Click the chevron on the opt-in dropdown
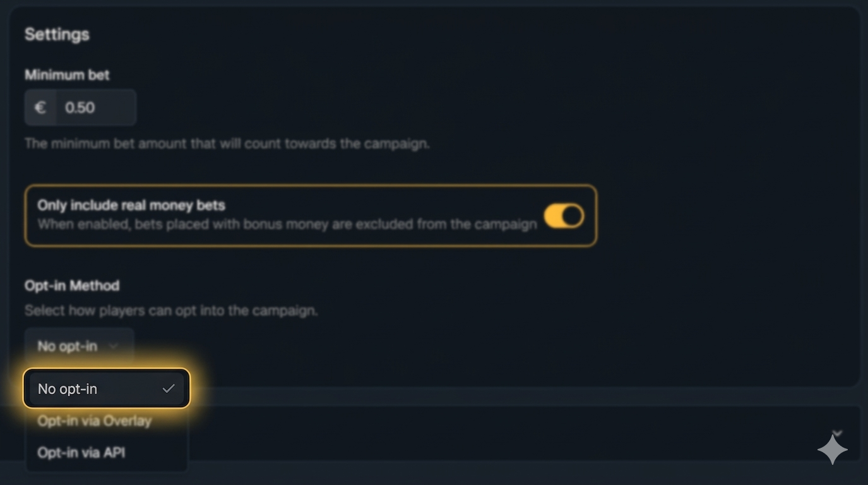Screen dimensions: 868x485 pyautogui.click(x=114, y=346)
